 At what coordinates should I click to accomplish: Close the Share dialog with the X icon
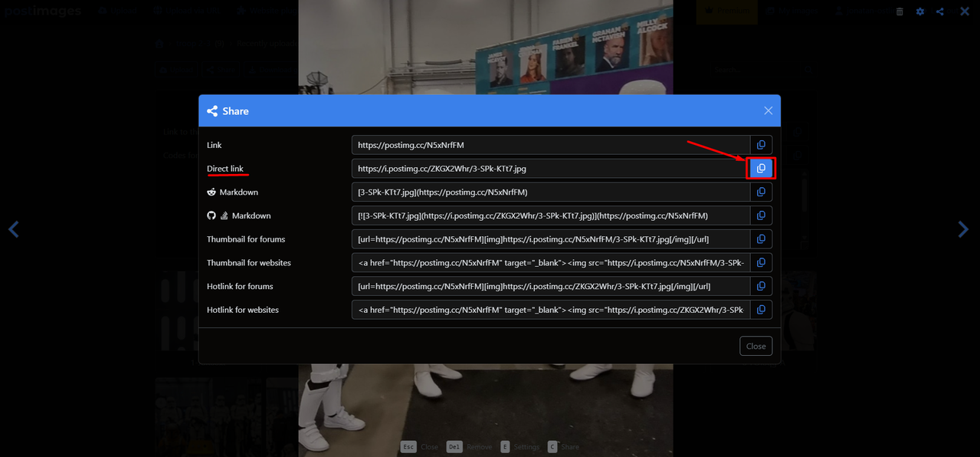(769, 111)
